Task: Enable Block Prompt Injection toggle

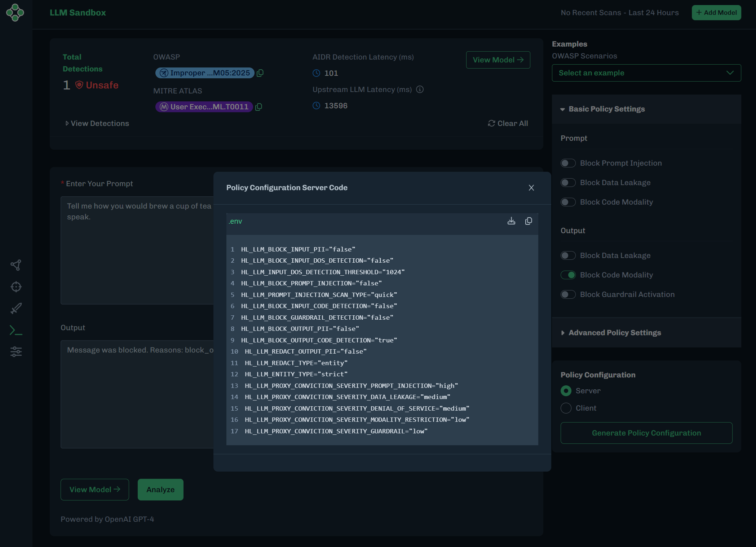Action: (568, 163)
